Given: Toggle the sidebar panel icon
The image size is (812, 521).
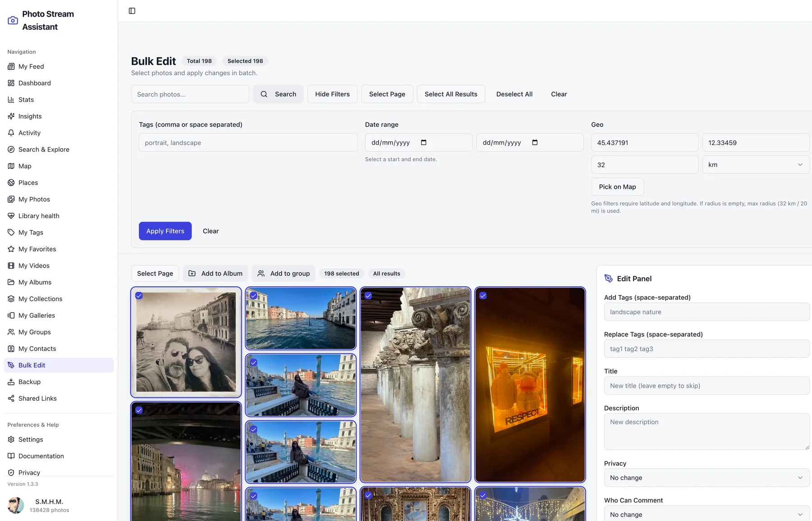Looking at the screenshot, I should (132, 11).
